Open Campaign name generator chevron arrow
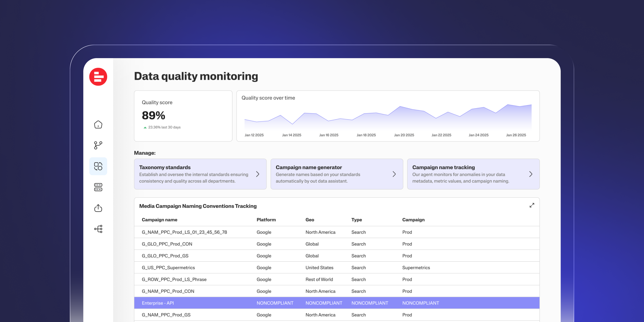This screenshot has width=644, height=322. click(x=394, y=174)
